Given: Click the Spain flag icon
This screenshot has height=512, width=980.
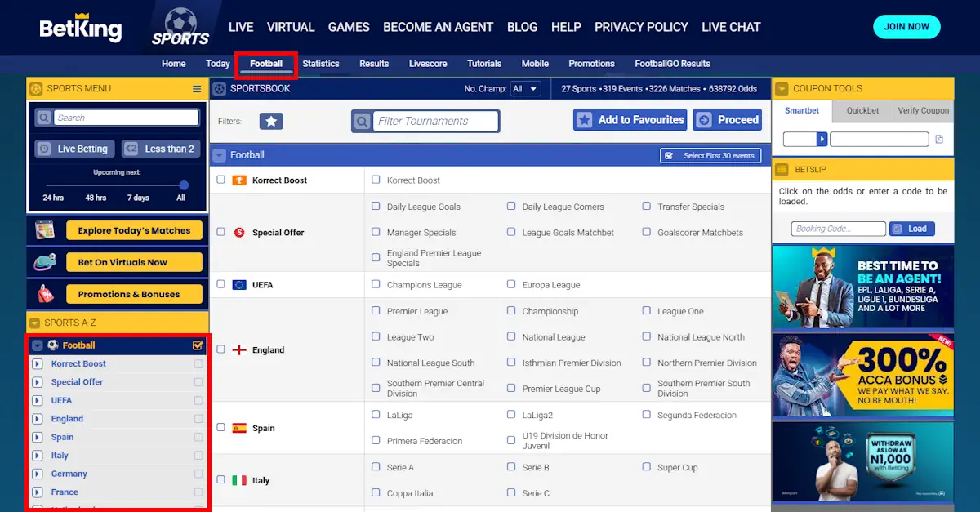Looking at the screenshot, I should (x=239, y=427).
